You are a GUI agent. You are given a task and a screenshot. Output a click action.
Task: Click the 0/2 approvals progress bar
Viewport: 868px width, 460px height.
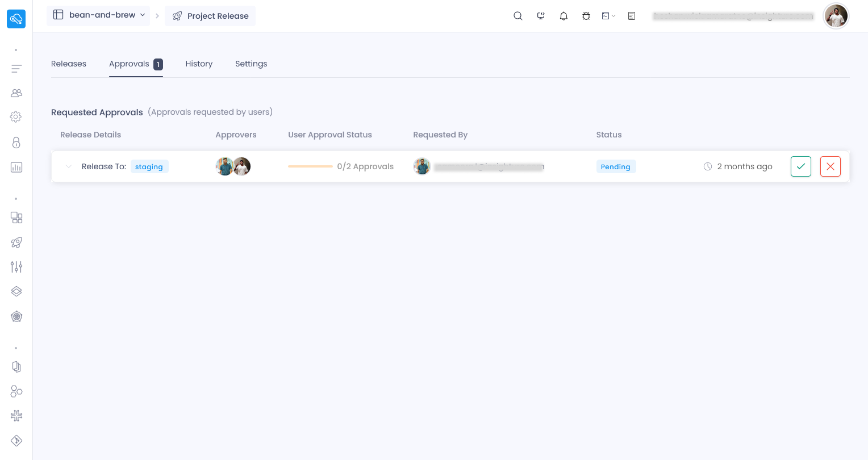(x=310, y=166)
